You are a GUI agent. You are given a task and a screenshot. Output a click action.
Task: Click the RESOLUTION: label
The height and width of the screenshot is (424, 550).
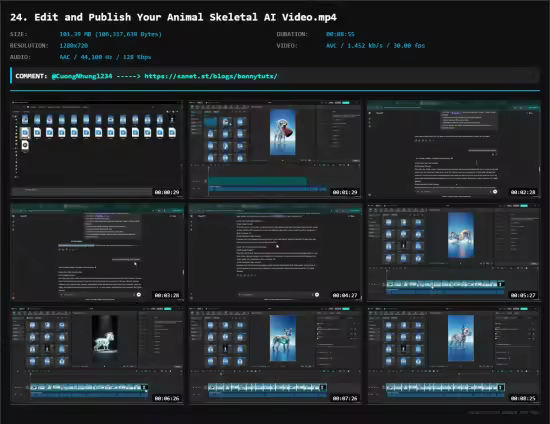pos(29,46)
